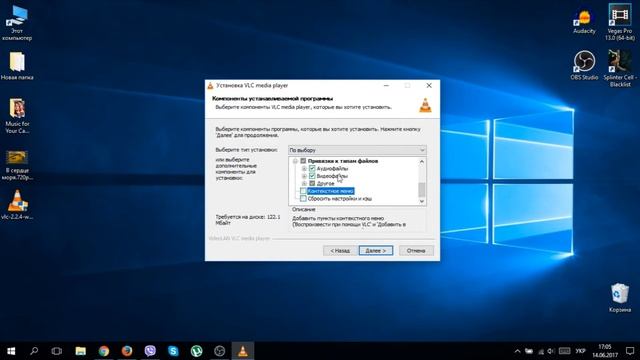
Task: Open the touch keyboard tray icon
Action: [564, 351]
